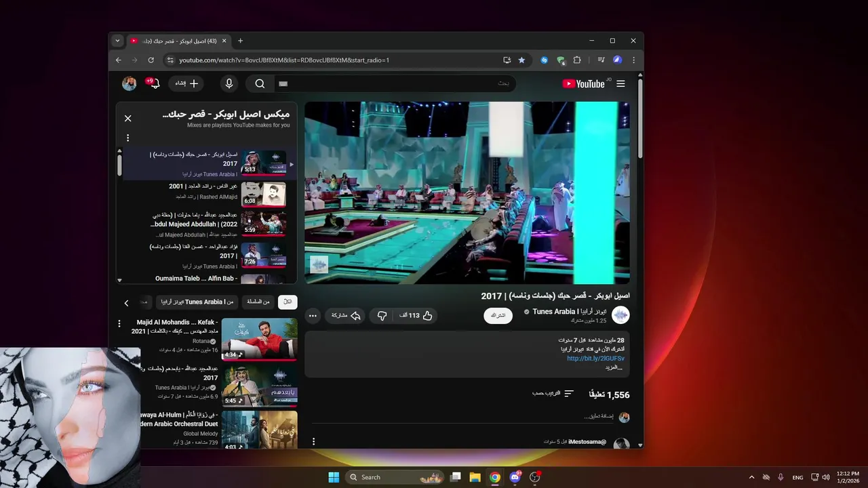
Task: Open Discord from the taskbar
Action: pyautogui.click(x=515, y=477)
